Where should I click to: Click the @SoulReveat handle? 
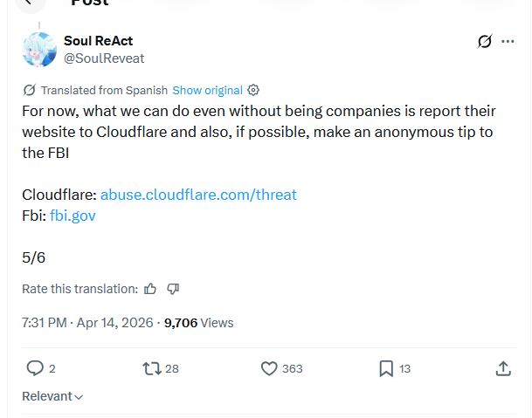click(x=104, y=58)
